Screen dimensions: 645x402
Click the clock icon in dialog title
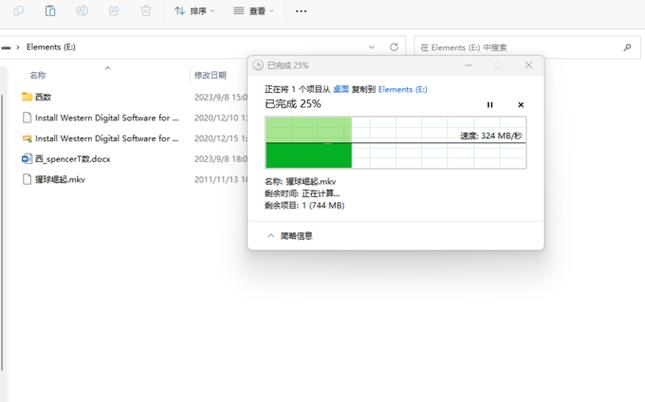pos(258,65)
